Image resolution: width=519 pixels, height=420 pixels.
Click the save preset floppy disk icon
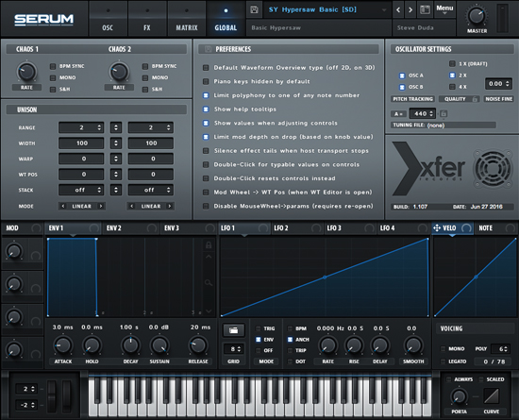(254, 9)
